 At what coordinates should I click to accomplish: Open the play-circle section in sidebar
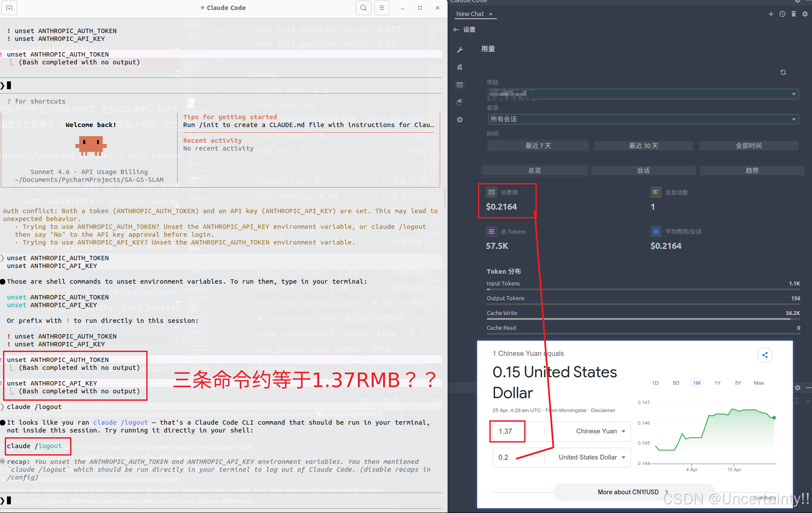(460, 120)
